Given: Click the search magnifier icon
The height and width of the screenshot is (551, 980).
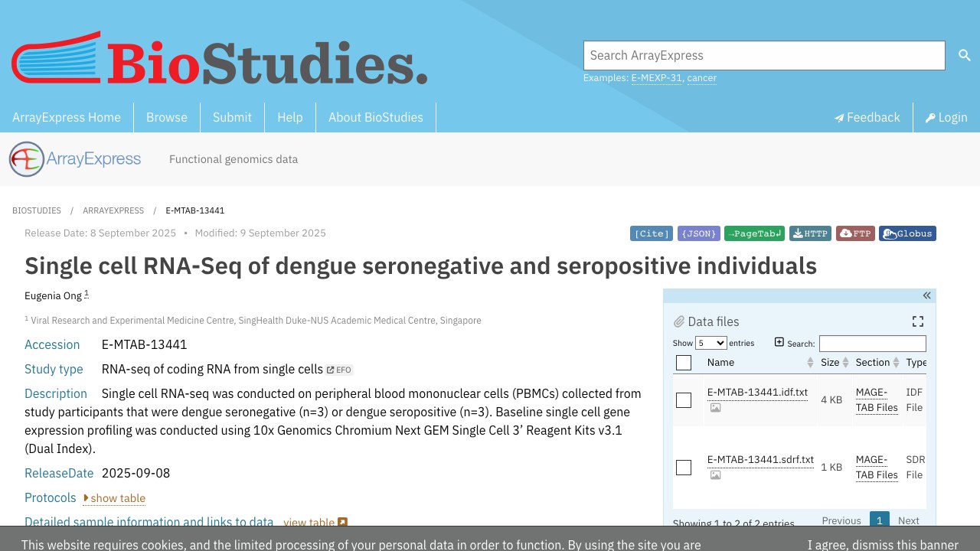Looking at the screenshot, I should coord(964,55).
